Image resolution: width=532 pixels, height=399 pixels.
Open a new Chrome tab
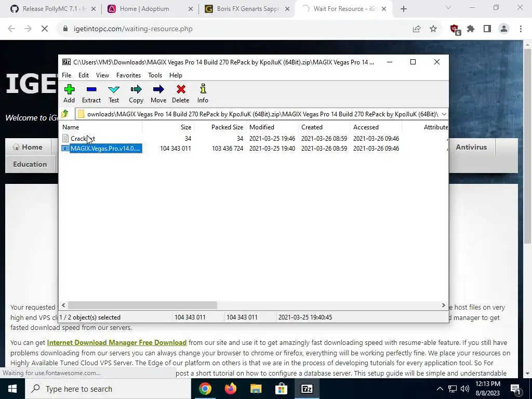point(403,9)
